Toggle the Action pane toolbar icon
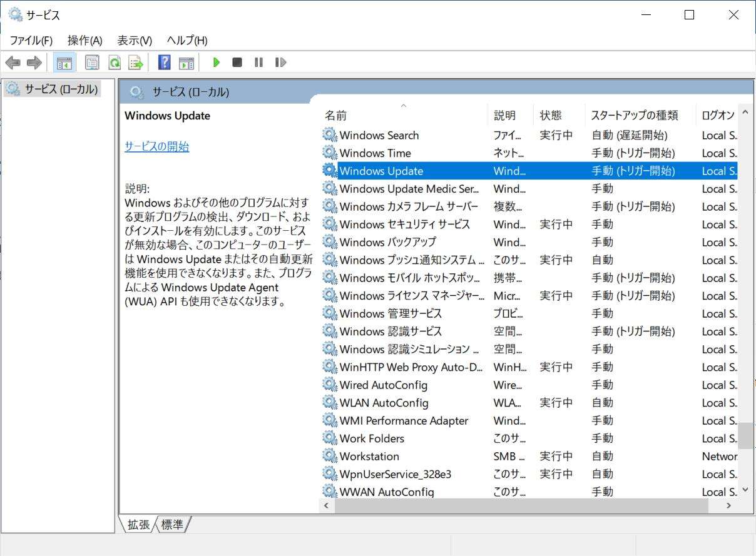 pyautogui.click(x=186, y=63)
